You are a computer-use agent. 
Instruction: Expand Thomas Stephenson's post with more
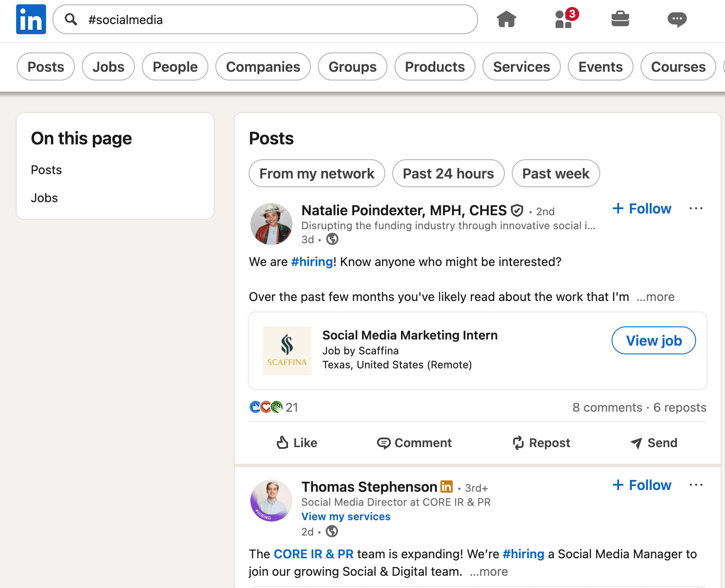pos(488,571)
